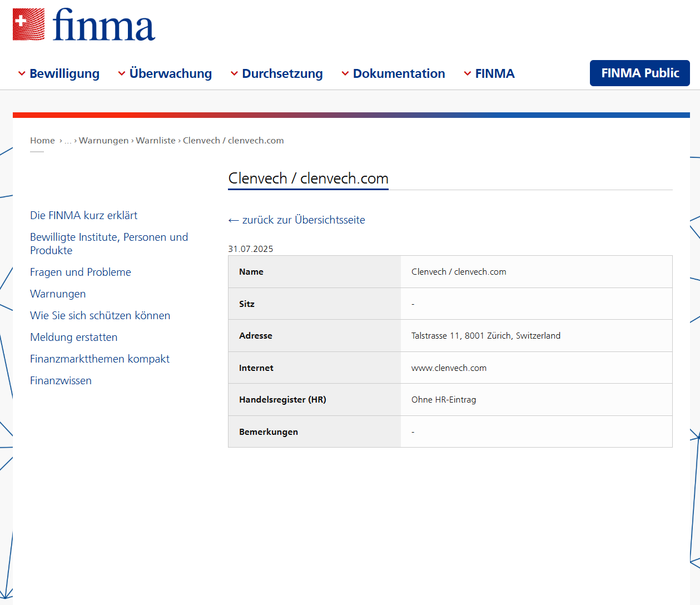This screenshot has width=700, height=605.
Task: Open Warnungen in the breadcrumb
Action: pos(104,141)
